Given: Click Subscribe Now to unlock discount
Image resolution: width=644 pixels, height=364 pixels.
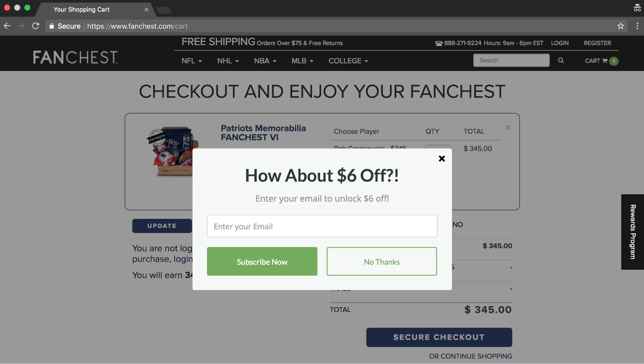Looking at the screenshot, I should pyautogui.click(x=261, y=261).
